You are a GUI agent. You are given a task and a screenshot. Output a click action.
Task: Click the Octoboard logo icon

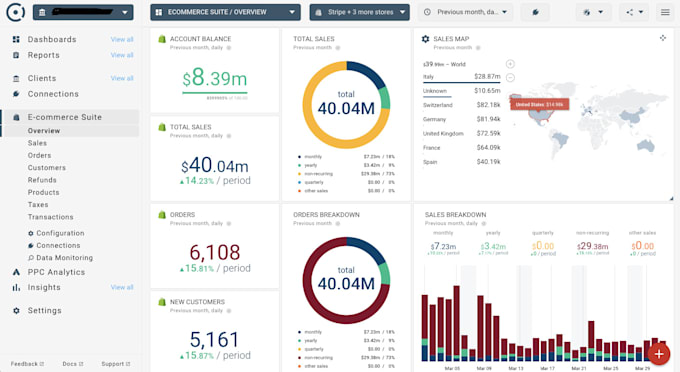16,12
